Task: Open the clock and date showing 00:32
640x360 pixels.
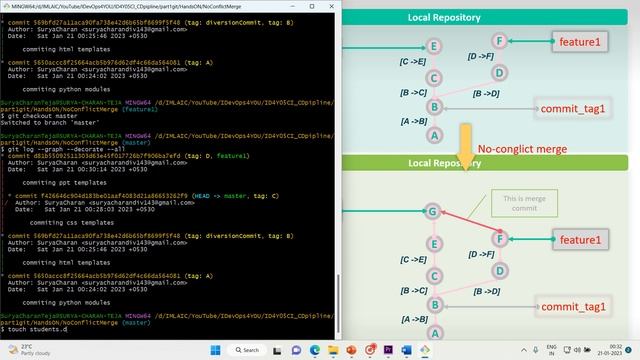Action: point(610,350)
